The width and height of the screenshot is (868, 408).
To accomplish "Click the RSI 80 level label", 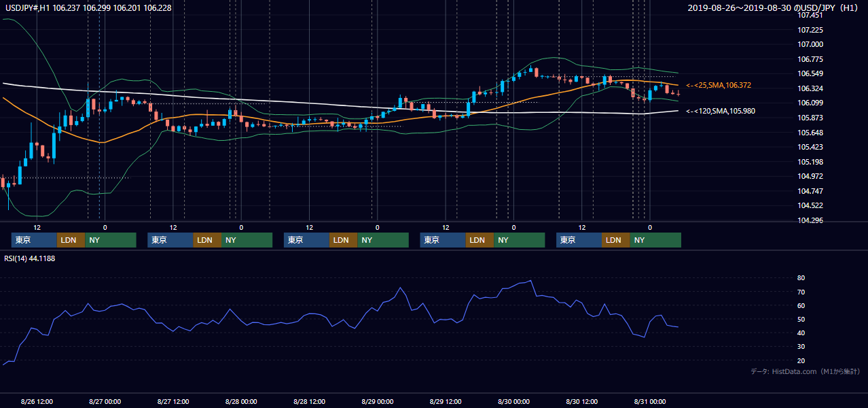I will pos(801,278).
